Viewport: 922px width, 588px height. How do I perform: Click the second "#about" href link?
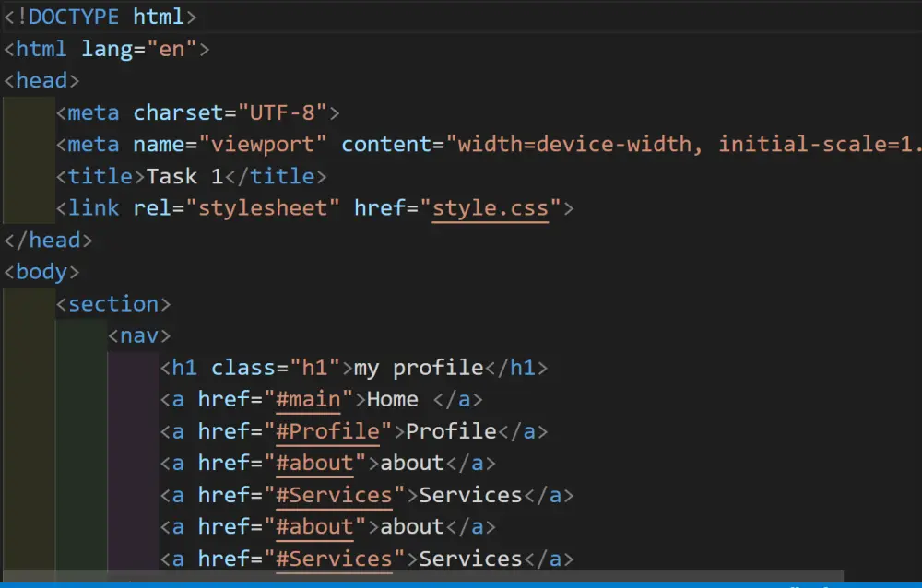[x=317, y=526]
